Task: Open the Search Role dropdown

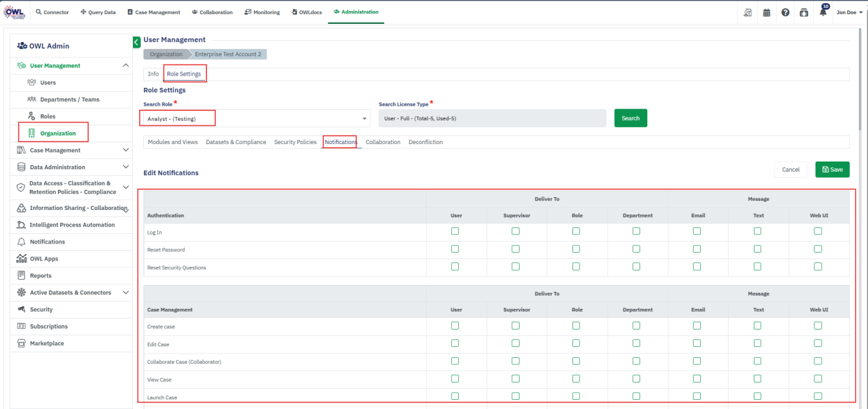Action: pos(256,118)
